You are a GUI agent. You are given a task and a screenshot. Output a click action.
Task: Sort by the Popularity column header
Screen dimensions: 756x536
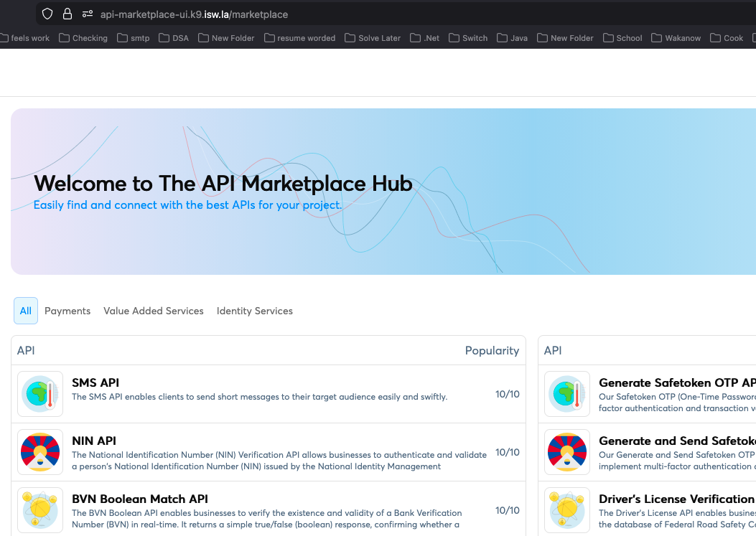(x=492, y=350)
